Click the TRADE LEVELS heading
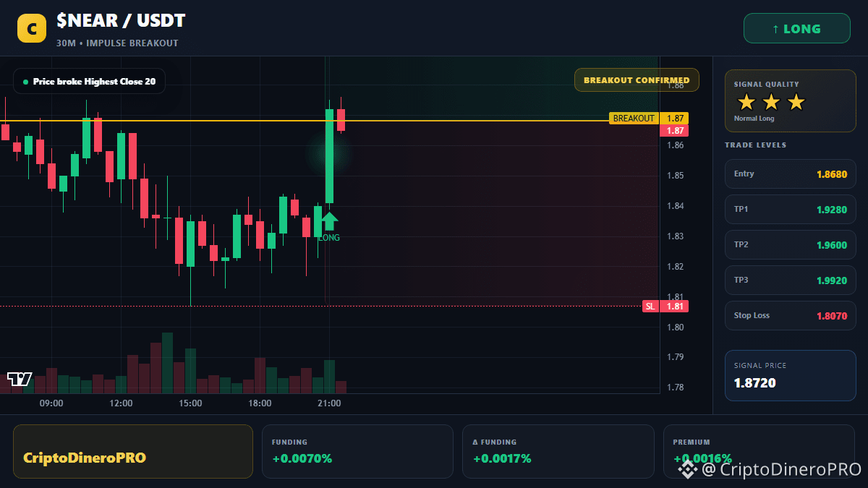868x488 pixels. (x=755, y=145)
